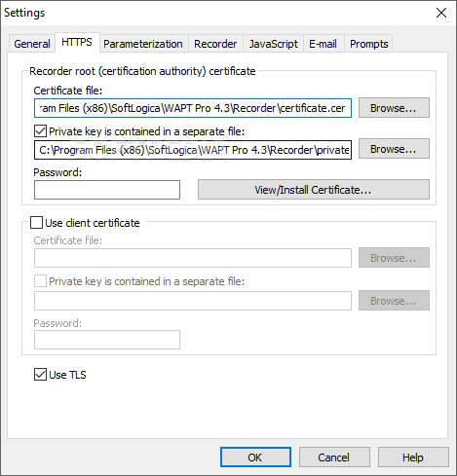Focus the recorder private key path field
Screen dimensions: 457x476
coord(193,150)
